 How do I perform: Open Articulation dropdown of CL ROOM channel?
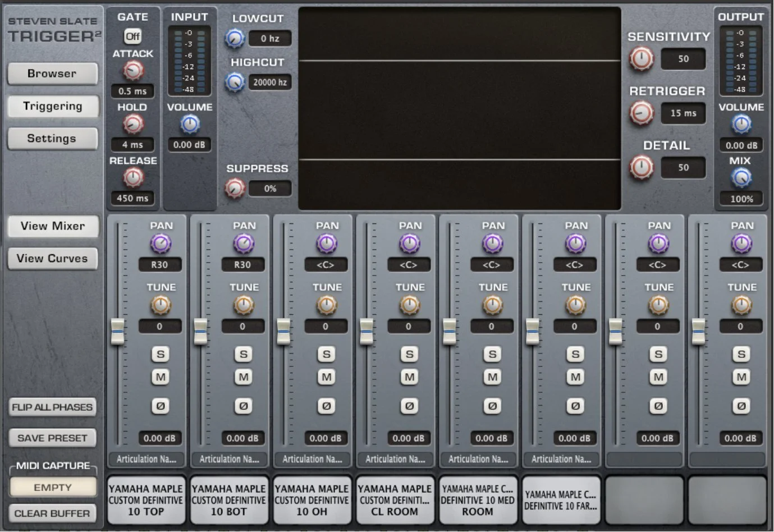395,459
